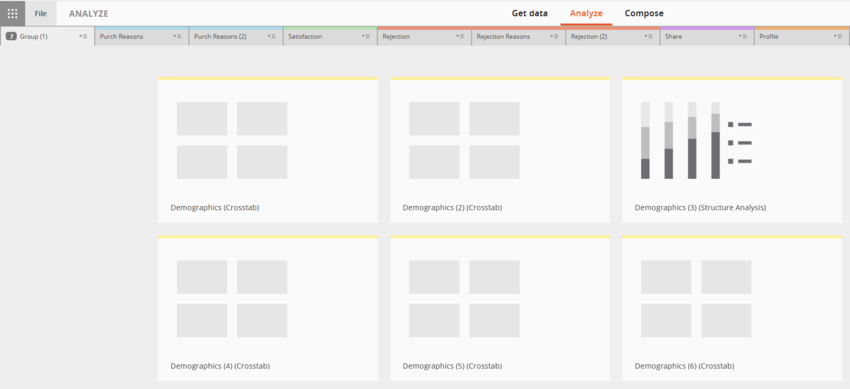The width and height of the screenshot is (850, 389).
Task: Click the stacked bar chart icon in Demographics (3)
Action: pyautogui.click(x=696, y=140)
